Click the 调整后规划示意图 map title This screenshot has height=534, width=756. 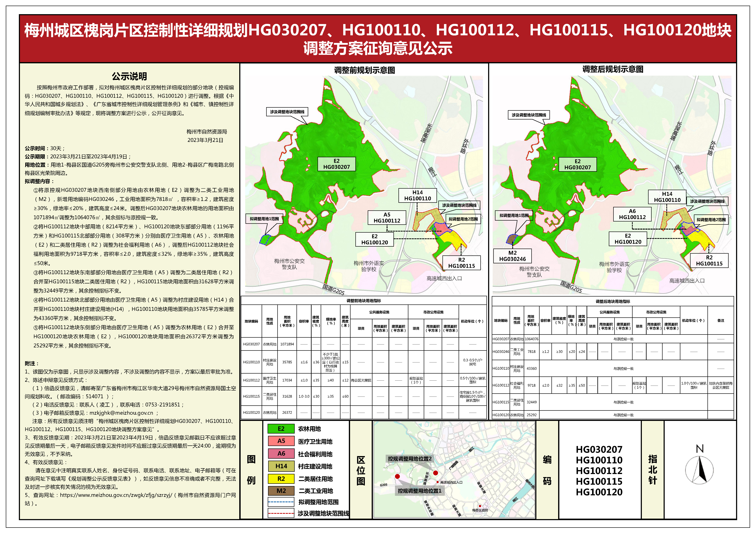[613, 69]
